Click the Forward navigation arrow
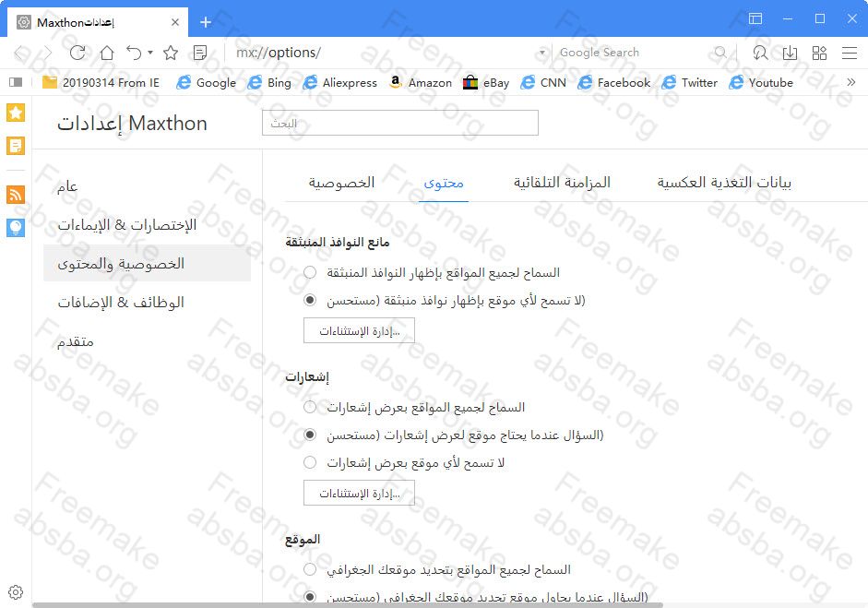This screenshot has width=868, height=608. click(48, 53)
